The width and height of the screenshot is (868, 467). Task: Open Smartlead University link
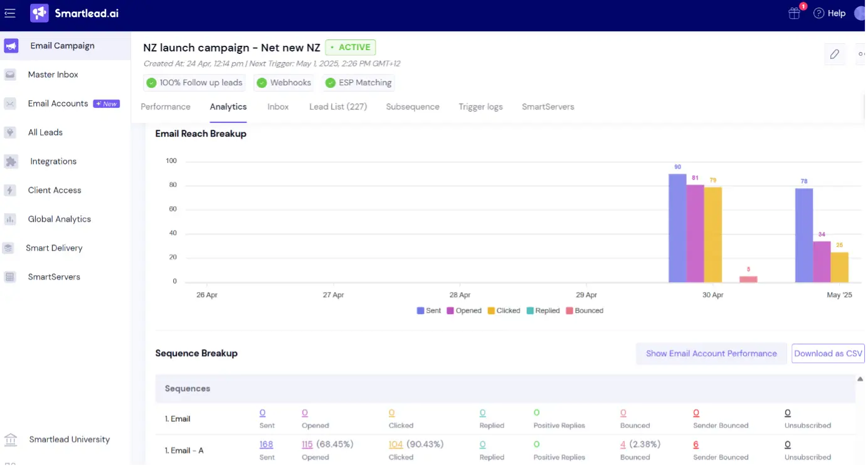(70, 439)
